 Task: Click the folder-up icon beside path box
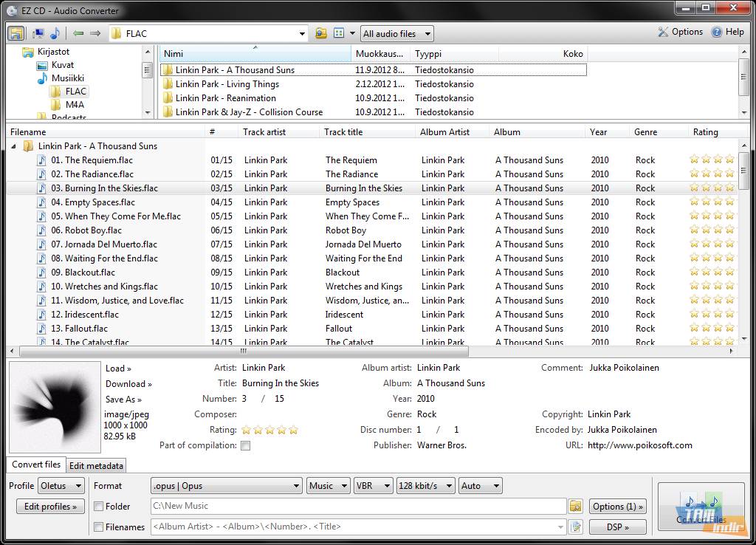click(x=320, y=33)
